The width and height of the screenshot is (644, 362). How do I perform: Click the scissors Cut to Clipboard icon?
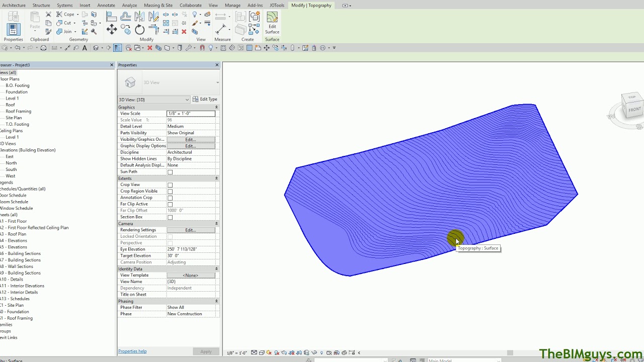tap(48, 14)
